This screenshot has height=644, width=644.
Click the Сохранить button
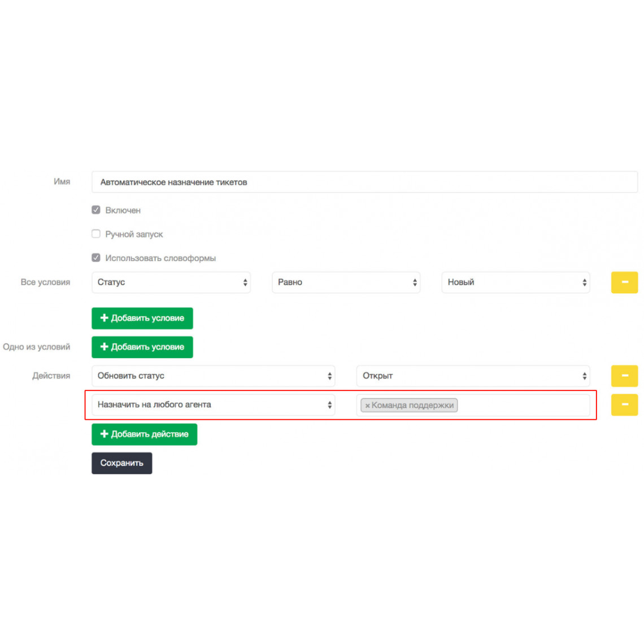click(122, 463)
